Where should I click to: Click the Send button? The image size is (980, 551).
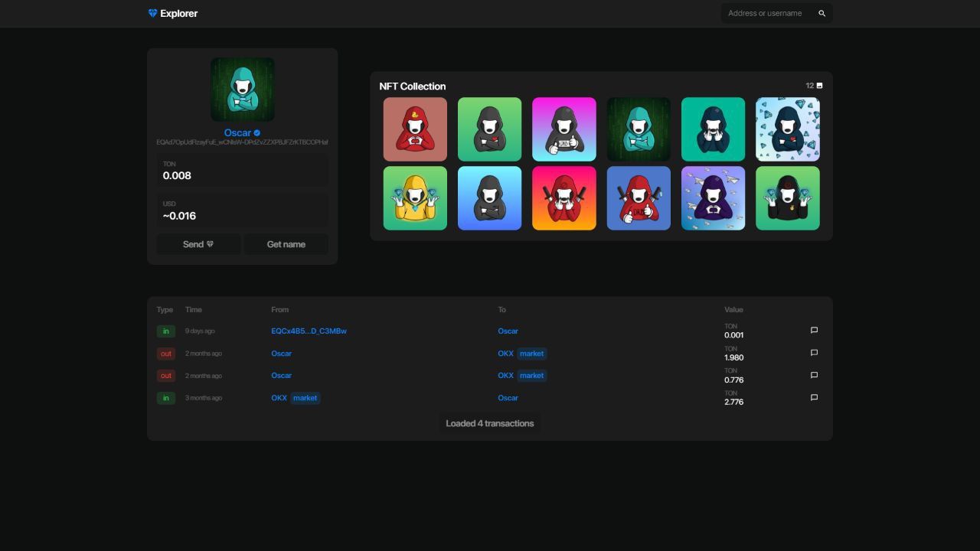198,244
